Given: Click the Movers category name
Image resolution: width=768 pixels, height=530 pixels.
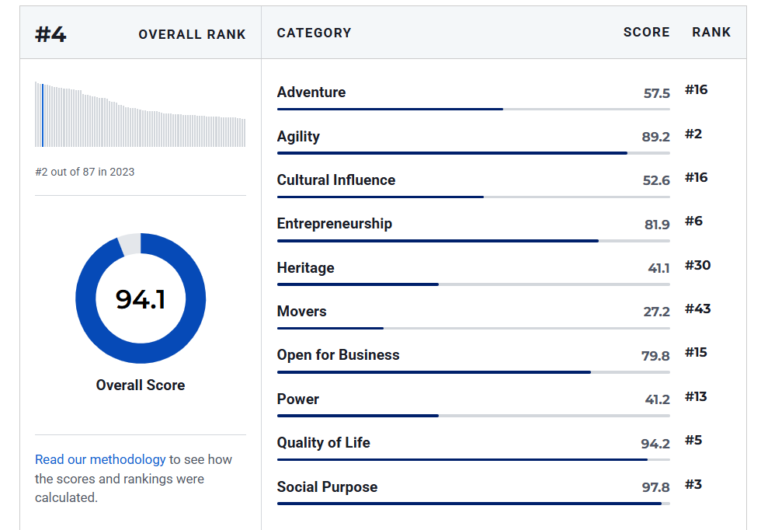Looking at the screenshot, I should click(302, 312).
